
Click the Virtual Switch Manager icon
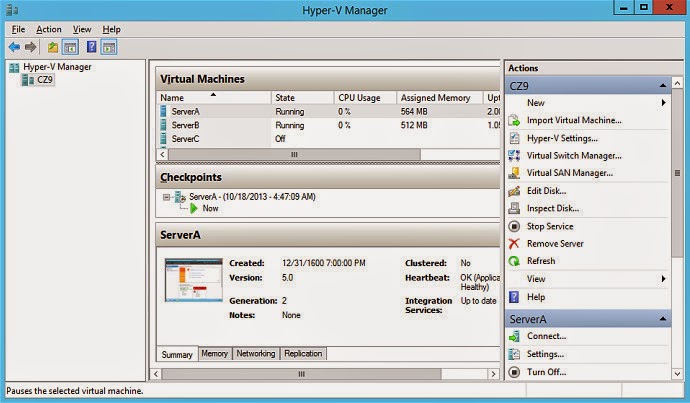pyautogui.click(x=514, y=155)
